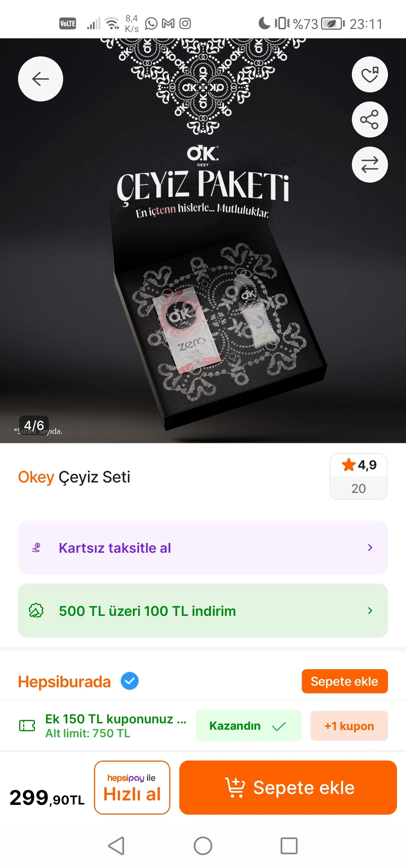Open the +1 kupon option
406x868 pixels.
coord(349,726)
